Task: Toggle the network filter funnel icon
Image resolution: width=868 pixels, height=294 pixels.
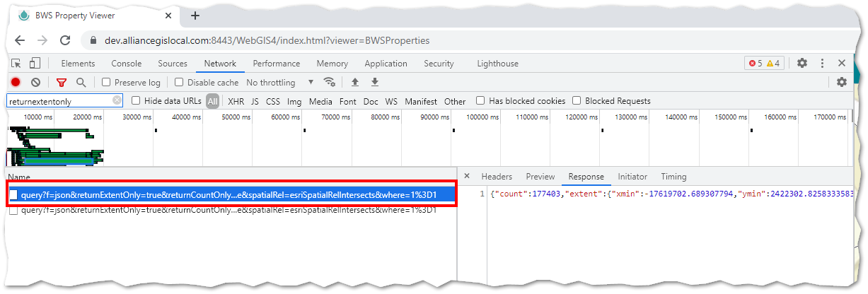Action: [62, 83]
